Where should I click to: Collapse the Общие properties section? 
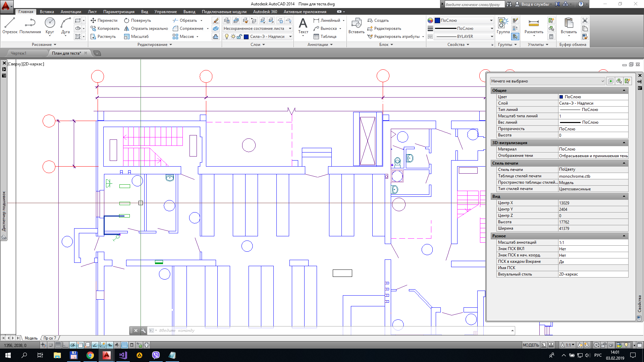tap(624, 90)
